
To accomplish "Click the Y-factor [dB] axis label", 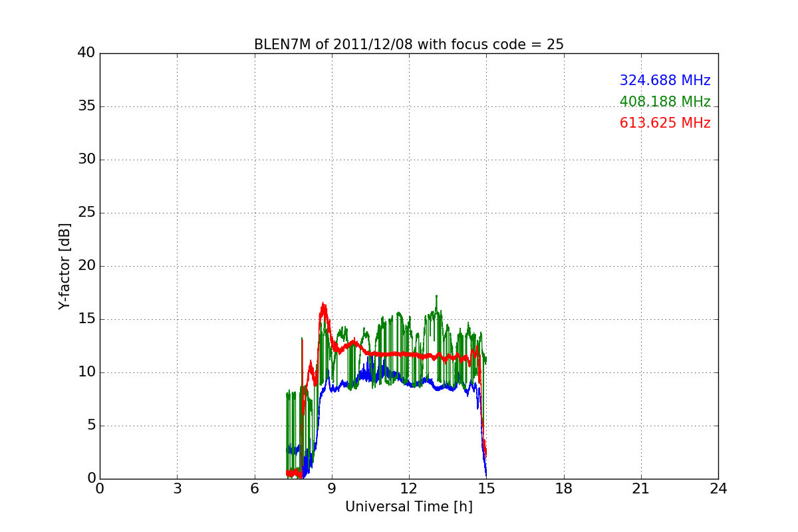I will (x=65, y=266).
